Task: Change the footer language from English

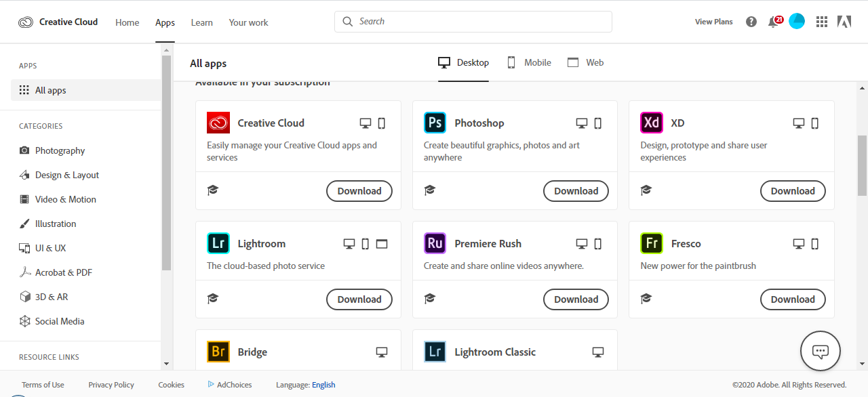Action: (323, 385)
